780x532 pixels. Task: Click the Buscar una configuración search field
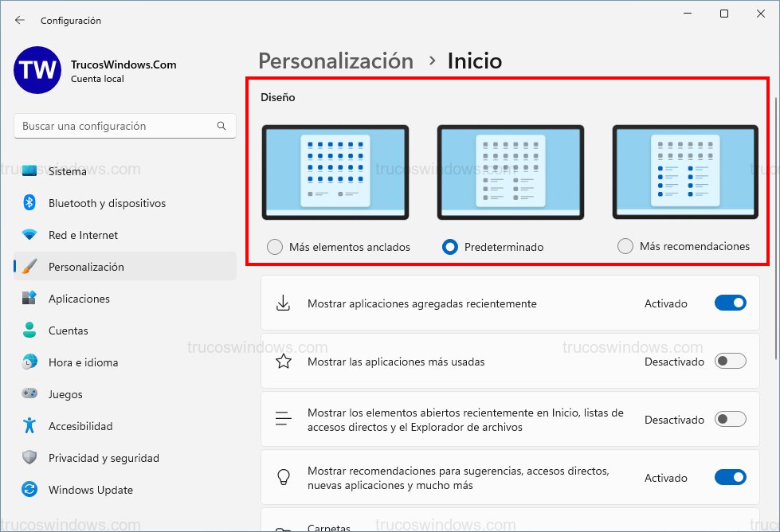tap(123, 126)
